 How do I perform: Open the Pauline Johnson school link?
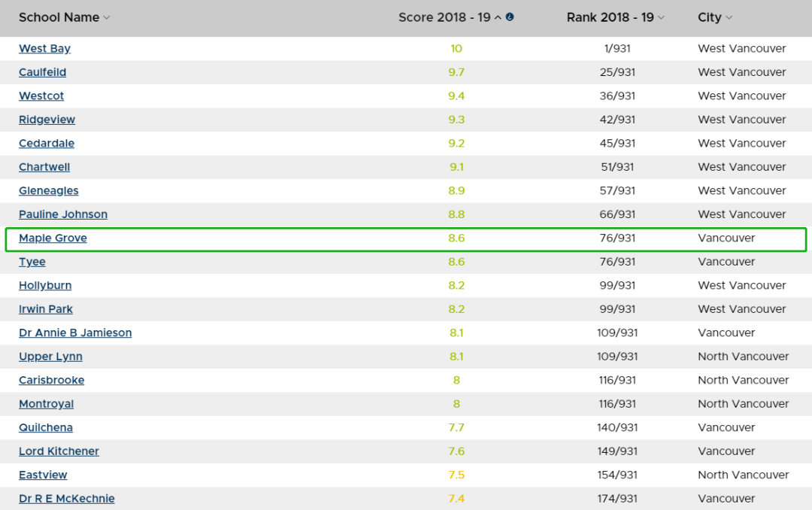pyautogui.click(x=63, y=214)
